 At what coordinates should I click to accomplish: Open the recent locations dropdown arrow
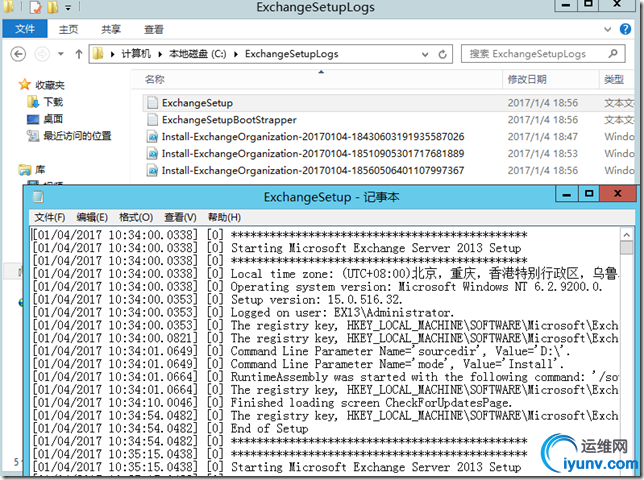(61, 54)
